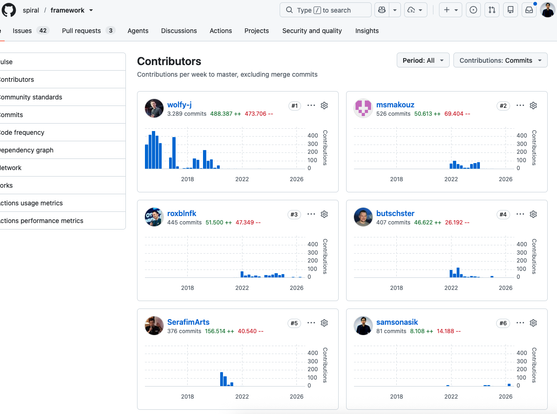
Task: Open more options for wolfy-j card
Action: [x=311, y=106]
